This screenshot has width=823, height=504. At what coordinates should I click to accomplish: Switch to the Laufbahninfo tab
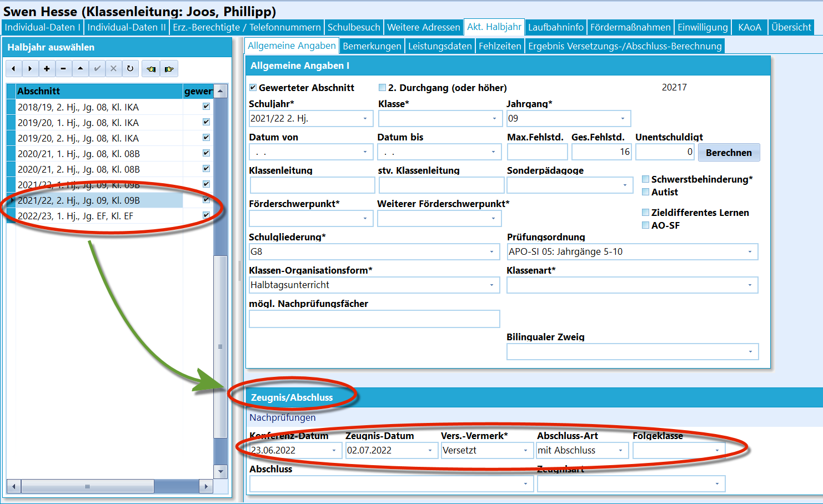(556, 27)
